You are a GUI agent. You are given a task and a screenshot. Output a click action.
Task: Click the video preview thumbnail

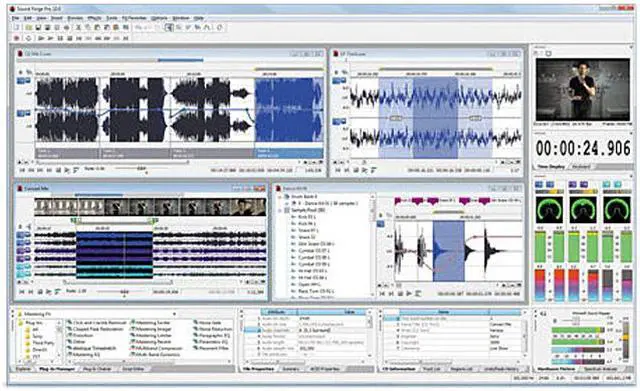point(583,90)
